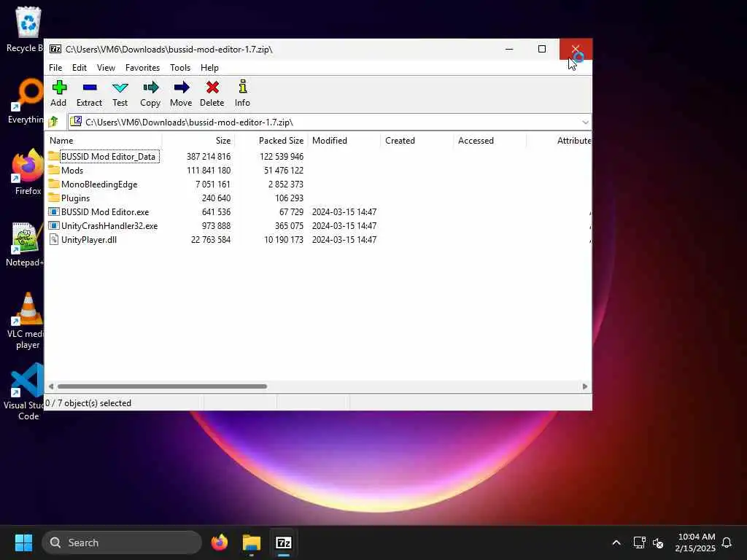
Task: Sort by Name column header
Action: pos(104,141)
